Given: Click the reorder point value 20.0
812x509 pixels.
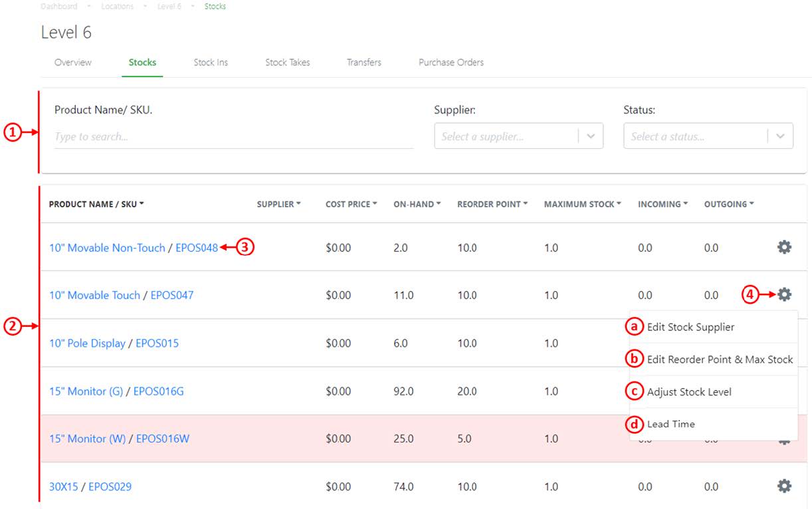Looking at the screenshot, I should (467, 391).
